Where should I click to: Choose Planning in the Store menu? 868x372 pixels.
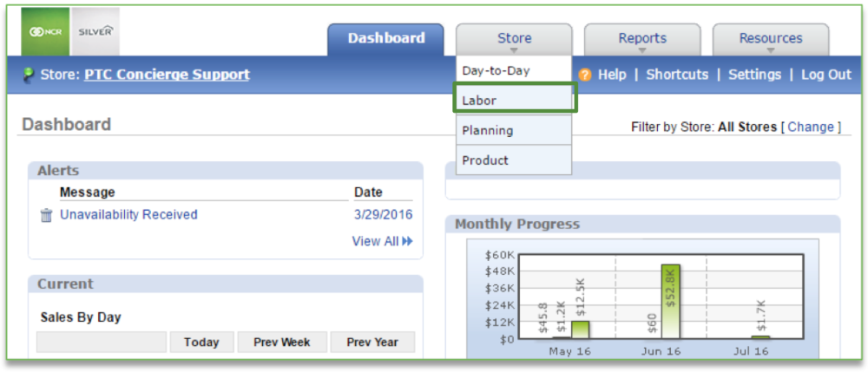(488, 130)
